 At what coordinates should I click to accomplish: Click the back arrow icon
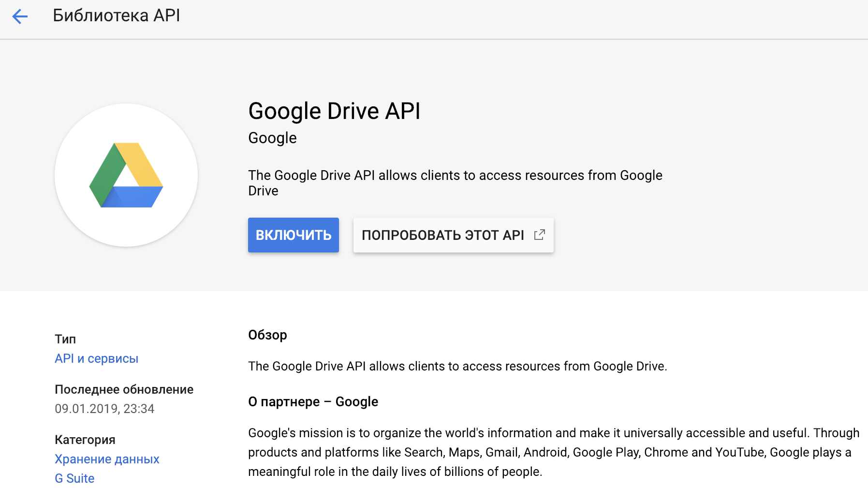pos(20,16)
